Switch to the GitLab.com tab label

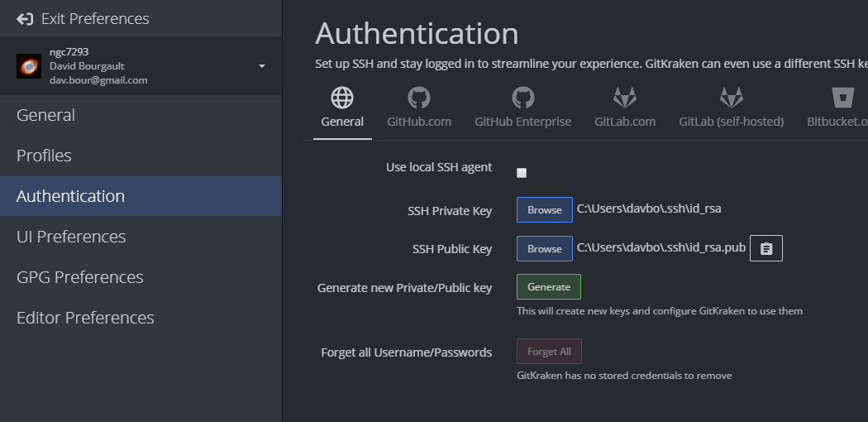(x=625, y=122)
